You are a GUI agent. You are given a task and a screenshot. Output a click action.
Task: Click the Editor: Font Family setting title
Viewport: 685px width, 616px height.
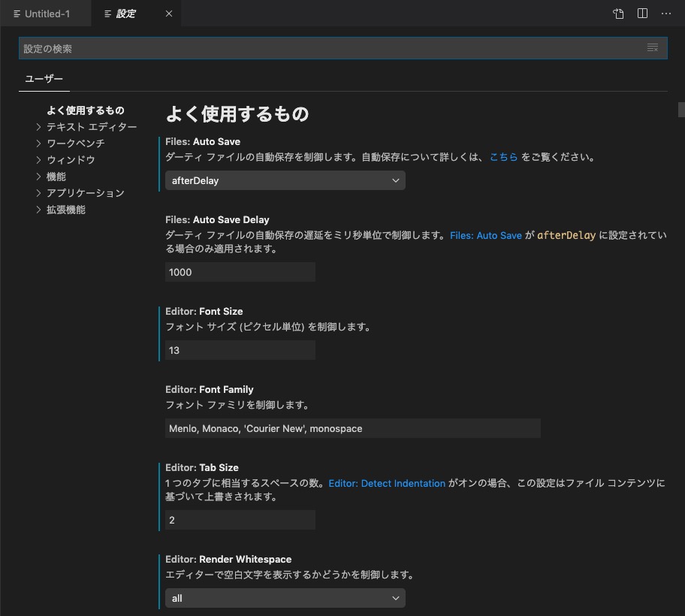(210, 390)
